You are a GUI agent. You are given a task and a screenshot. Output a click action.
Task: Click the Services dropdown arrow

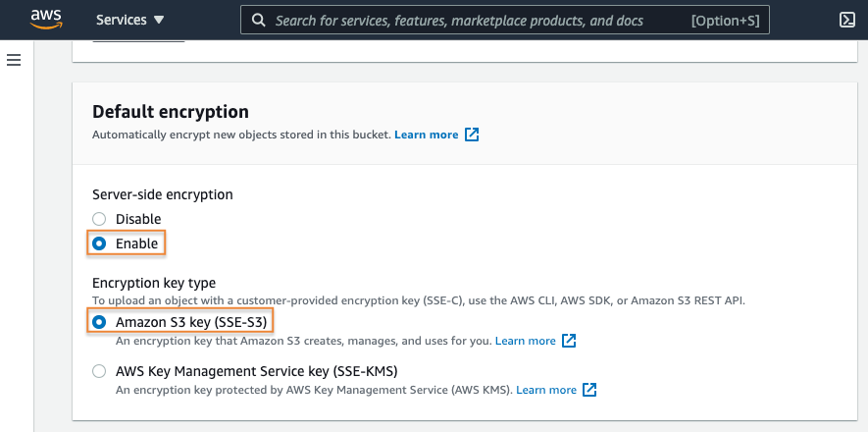point(158,20)
